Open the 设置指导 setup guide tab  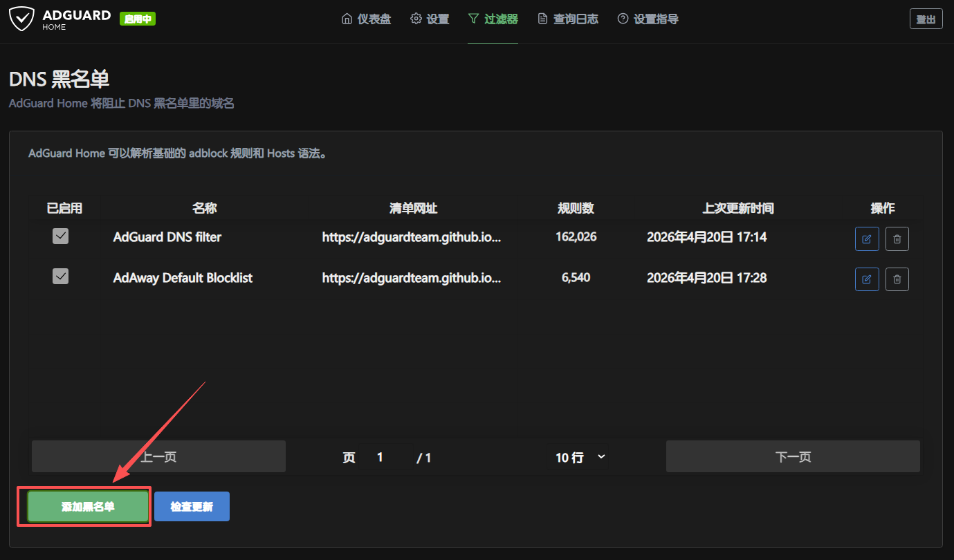648,19
